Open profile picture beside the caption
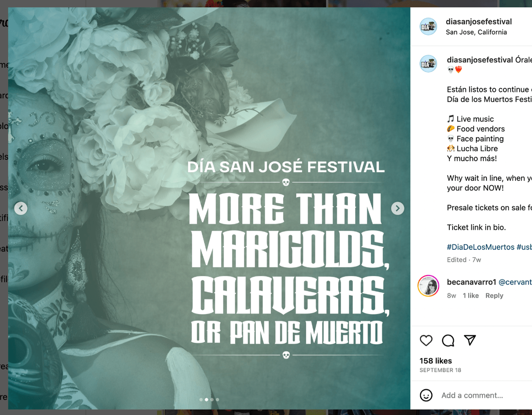Viewport: 532px width, 415px height. [x=428, y=63]
